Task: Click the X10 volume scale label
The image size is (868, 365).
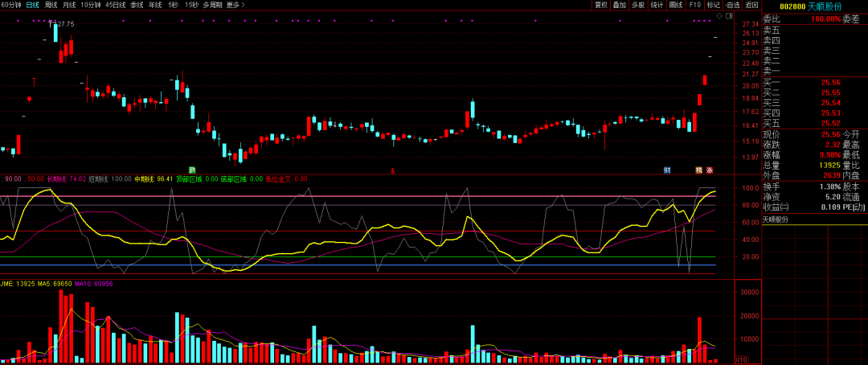Action: click(x=743, y=360)
